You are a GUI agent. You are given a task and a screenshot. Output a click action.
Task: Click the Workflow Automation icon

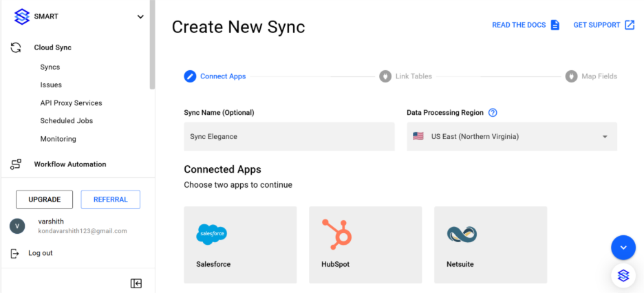16,164
